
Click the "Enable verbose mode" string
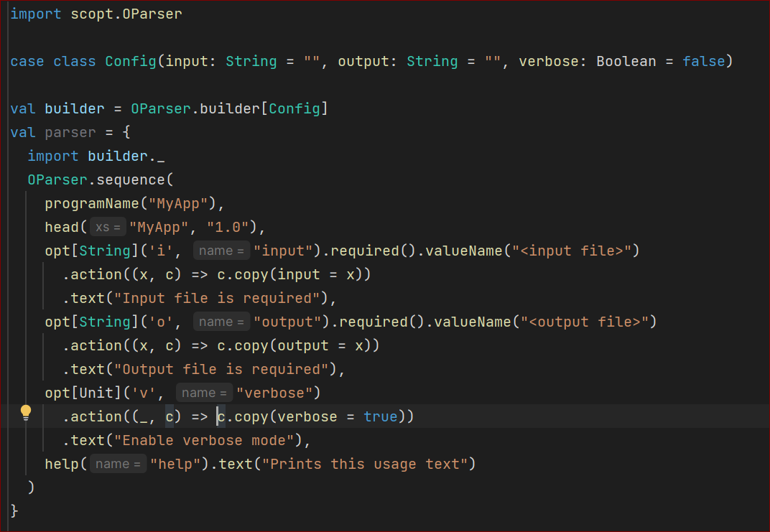coord(204,440)
